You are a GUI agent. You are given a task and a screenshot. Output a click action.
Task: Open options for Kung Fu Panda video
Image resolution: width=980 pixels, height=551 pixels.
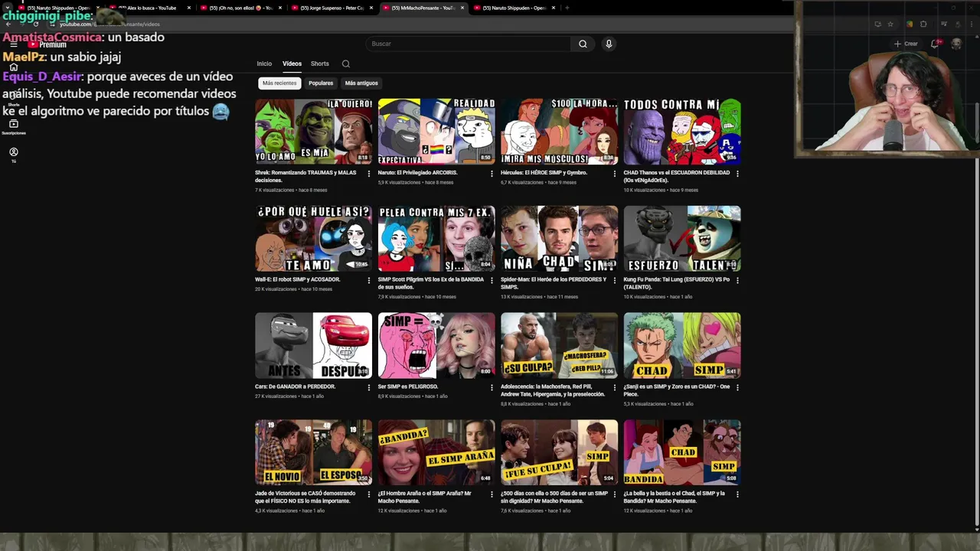[x=737, y=280]
